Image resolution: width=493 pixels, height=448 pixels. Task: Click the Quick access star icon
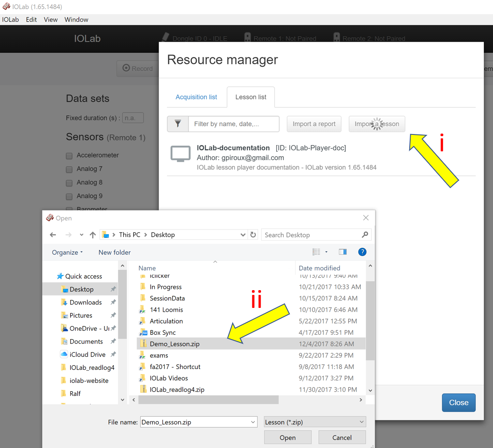pos(60,276)
